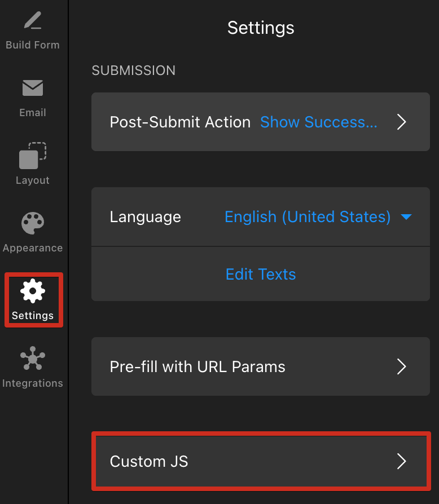
Task: Open the Pre-fill with URL Params row
Action: click(261, 366)
